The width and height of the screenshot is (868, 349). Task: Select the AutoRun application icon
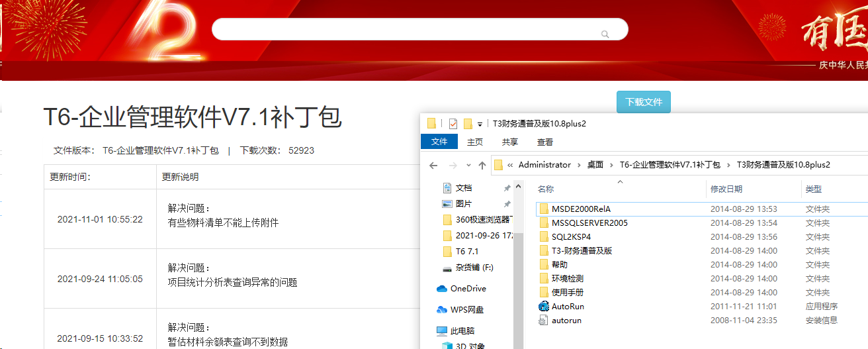(x=544, y=307)
